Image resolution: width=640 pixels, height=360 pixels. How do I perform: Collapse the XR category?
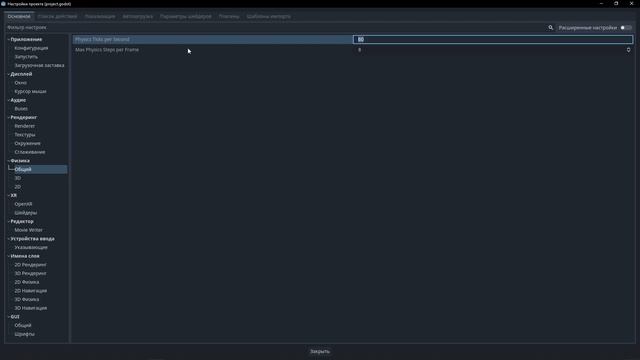pos(9,196)
